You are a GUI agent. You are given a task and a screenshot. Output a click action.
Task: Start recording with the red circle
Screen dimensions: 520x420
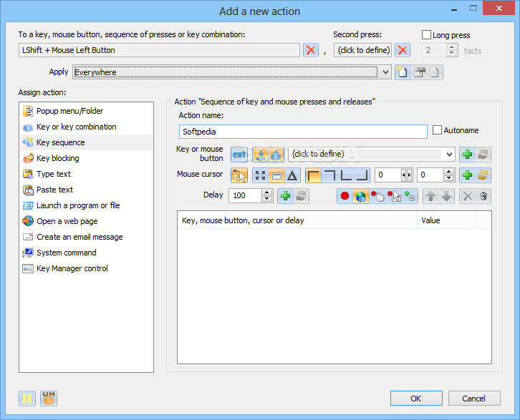click(x=345, y=196)
